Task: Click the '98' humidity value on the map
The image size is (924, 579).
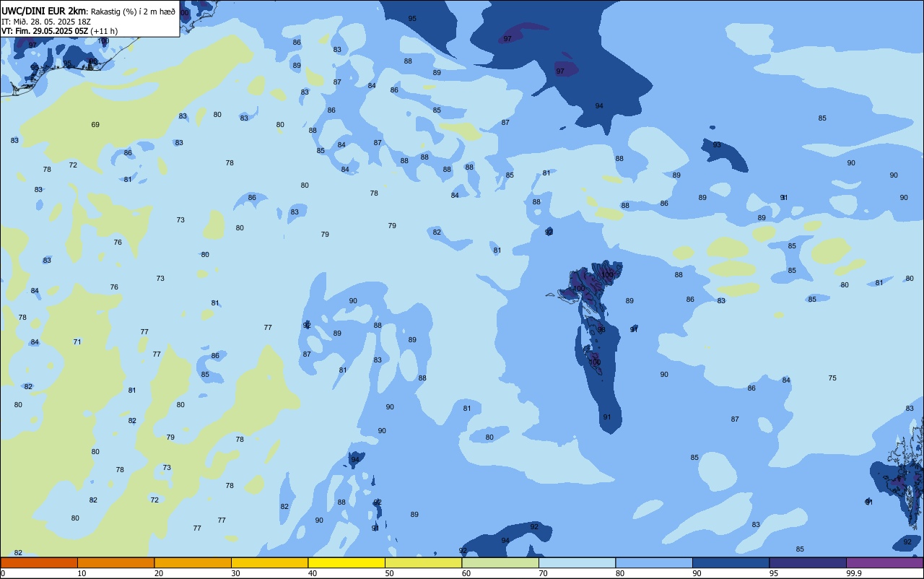Action: 601,330
